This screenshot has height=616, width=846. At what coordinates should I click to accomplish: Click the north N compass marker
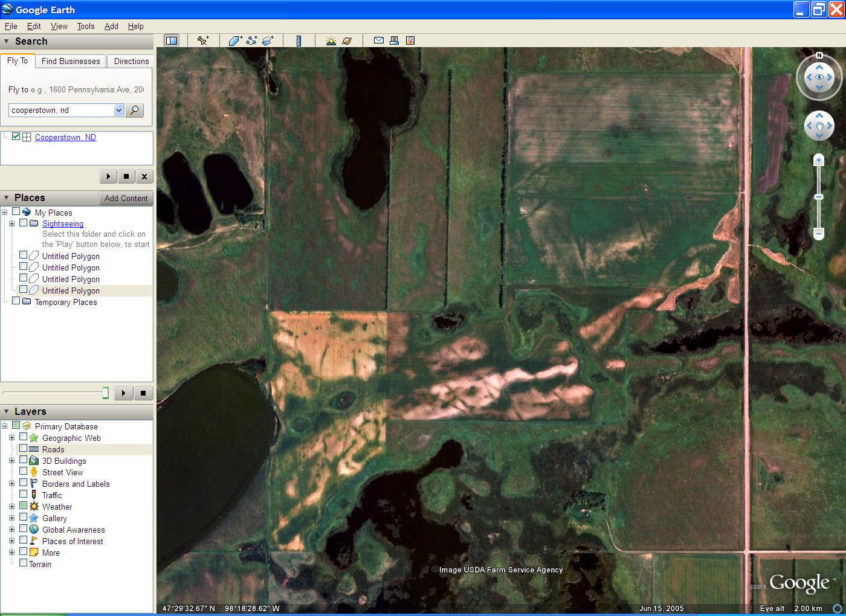point(819,55)
